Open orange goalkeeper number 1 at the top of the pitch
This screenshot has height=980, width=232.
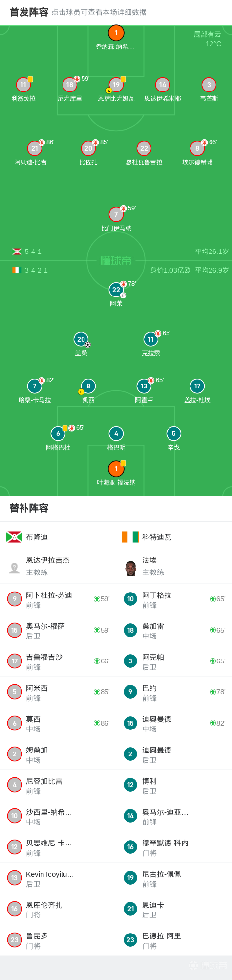(x=116, y=33)
